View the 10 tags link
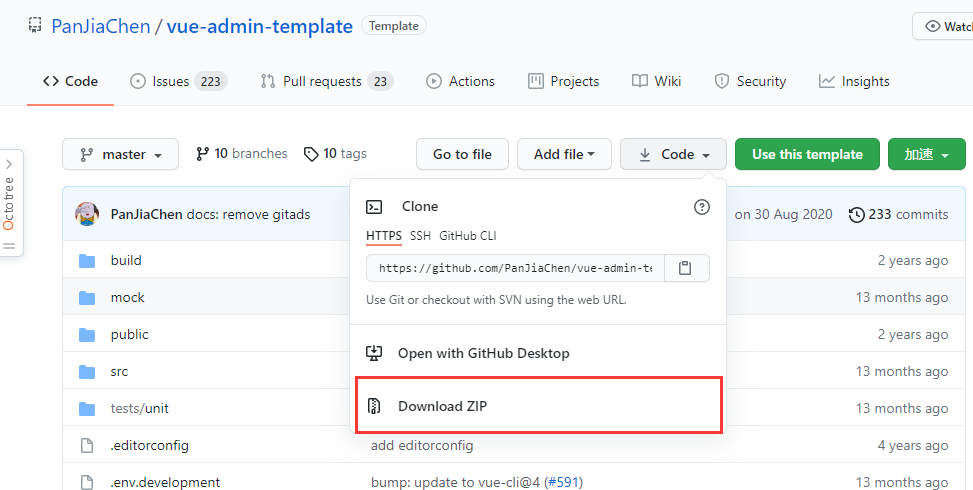This screenshot has height=490, width=973. tap(335, 154)
